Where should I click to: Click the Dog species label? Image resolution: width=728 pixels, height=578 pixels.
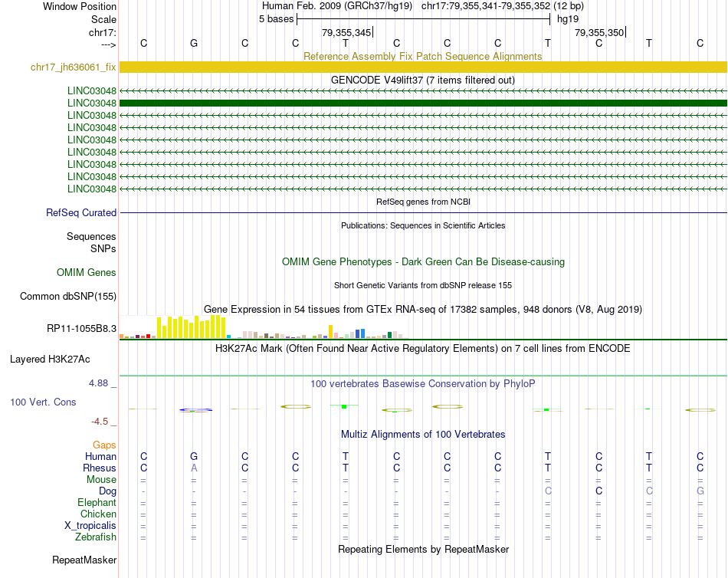pos(107,491)
